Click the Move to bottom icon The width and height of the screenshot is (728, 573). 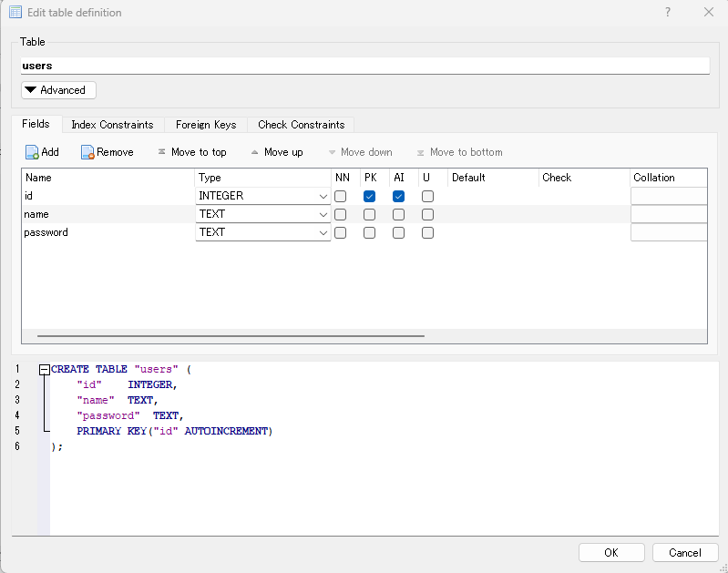click(x=421, y=152)
